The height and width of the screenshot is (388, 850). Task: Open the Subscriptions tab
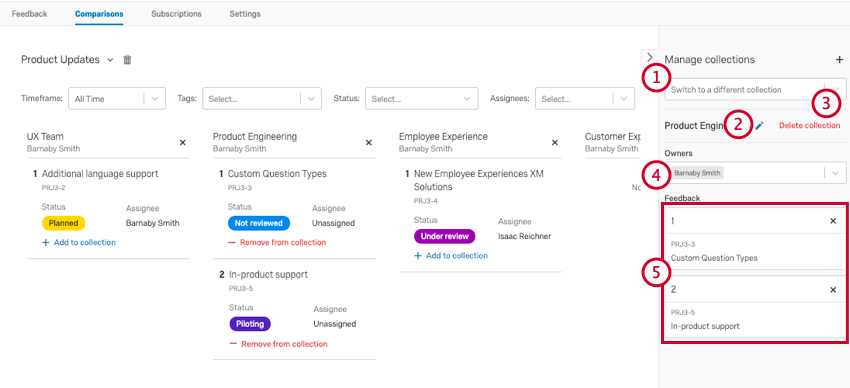(176, 14)
